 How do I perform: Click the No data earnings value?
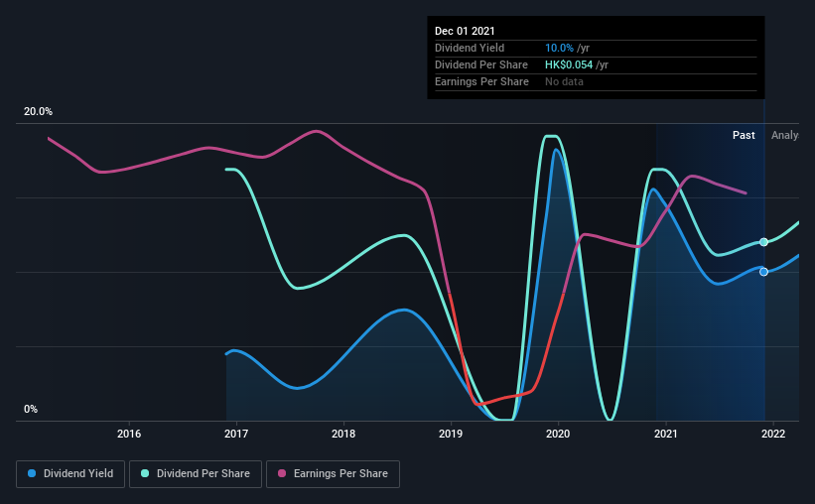[564, 81]
